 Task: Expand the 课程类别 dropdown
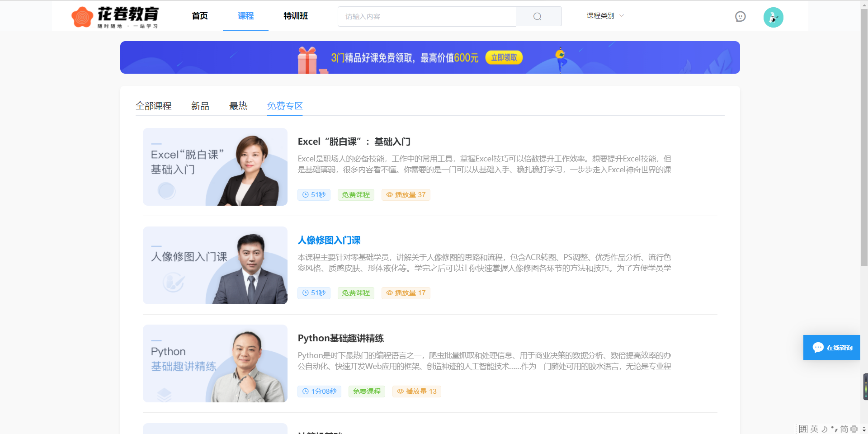click(x=605, y=16)
